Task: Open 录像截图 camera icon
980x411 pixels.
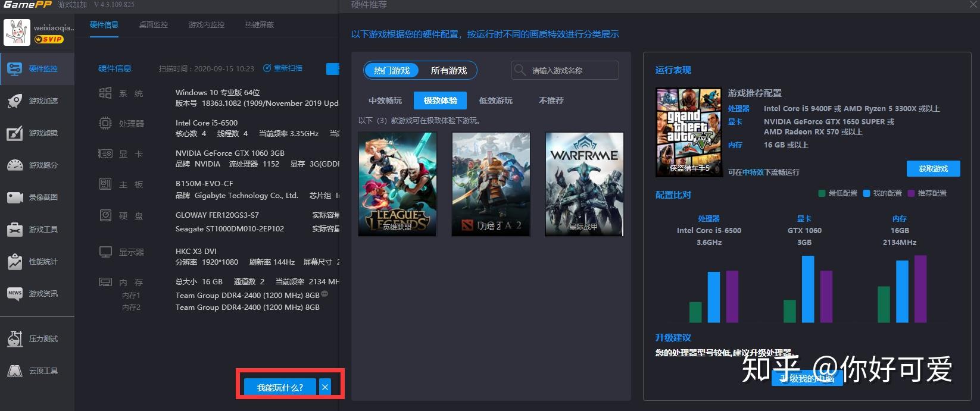Action: 15,197
